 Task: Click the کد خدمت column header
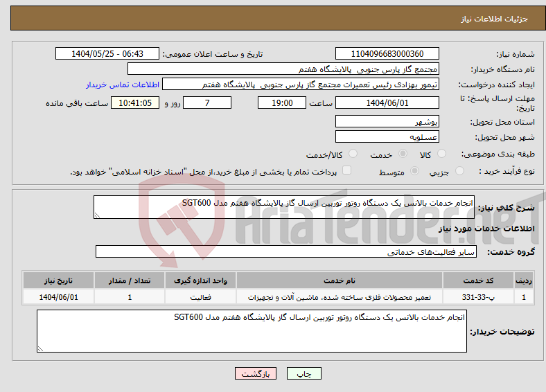tap(479, 280)
